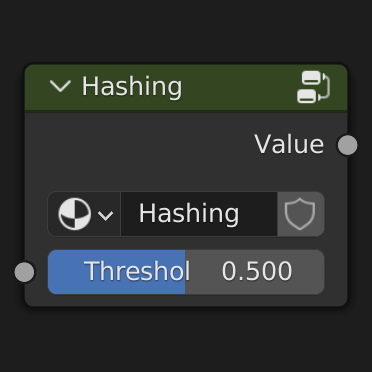Viewport: 372px width, 372px height.
Task: Click the Threshold slider
Action: 186,272
